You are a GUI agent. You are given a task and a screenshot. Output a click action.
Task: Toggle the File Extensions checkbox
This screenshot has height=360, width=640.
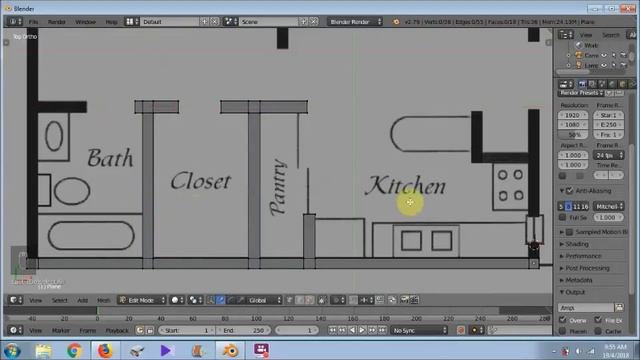(x=598, y=320)
